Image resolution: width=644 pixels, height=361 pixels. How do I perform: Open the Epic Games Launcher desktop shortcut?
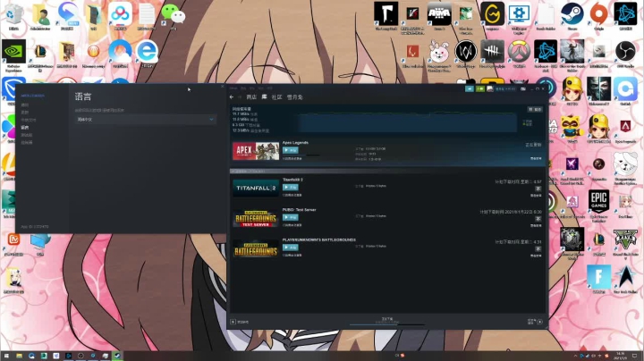click(598, 206)
